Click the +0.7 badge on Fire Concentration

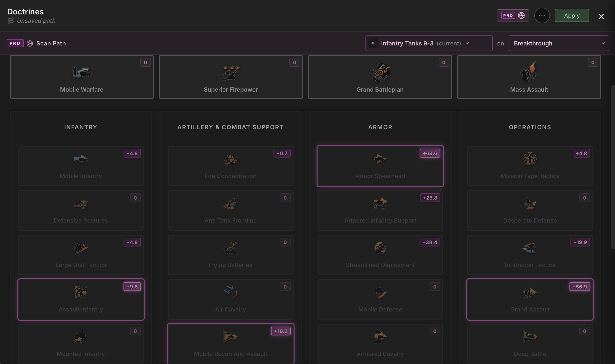[282, 153]
